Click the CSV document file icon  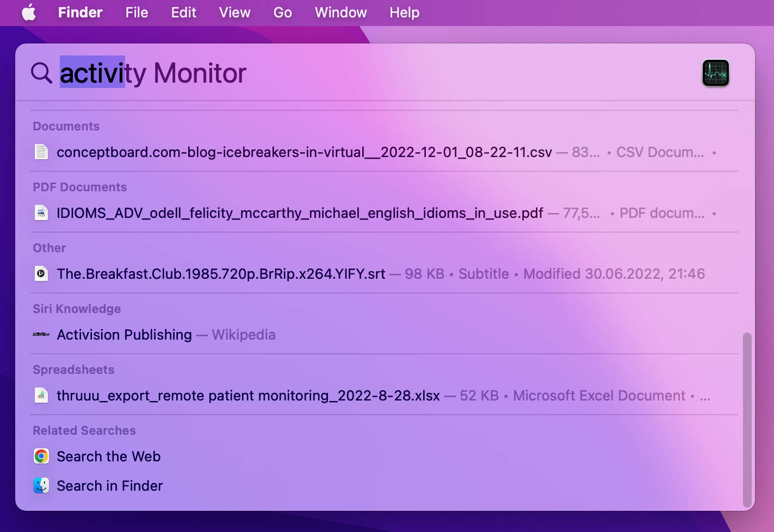(x=41, y=152)
